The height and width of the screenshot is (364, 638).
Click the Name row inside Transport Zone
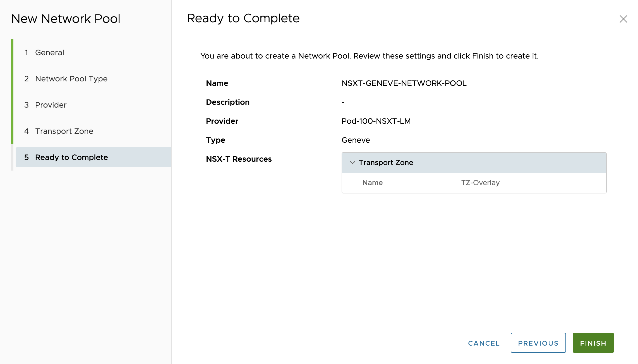[372, 183]
